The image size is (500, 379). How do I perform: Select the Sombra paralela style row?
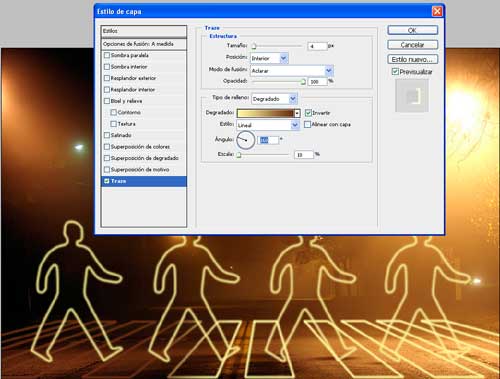coord(144,55)
